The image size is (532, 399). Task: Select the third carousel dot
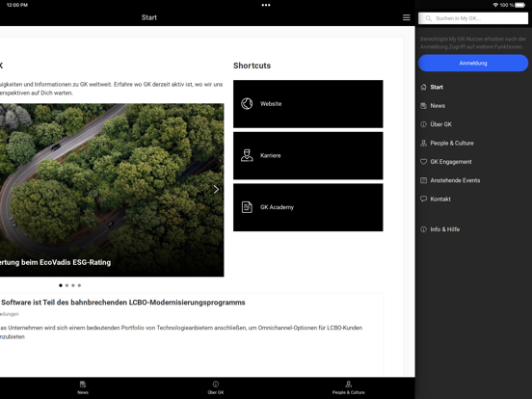(73, 285)
